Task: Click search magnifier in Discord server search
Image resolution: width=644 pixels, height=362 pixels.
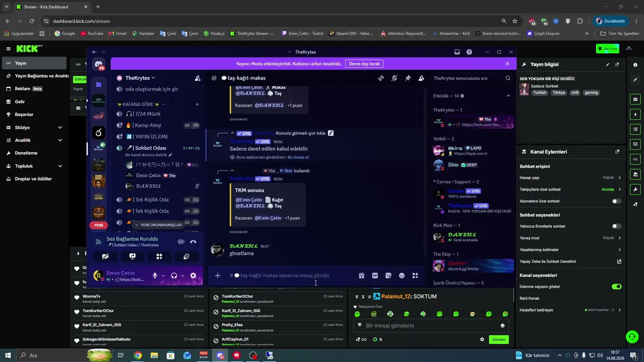Action: pyautogui.click(x=508, y=78)
